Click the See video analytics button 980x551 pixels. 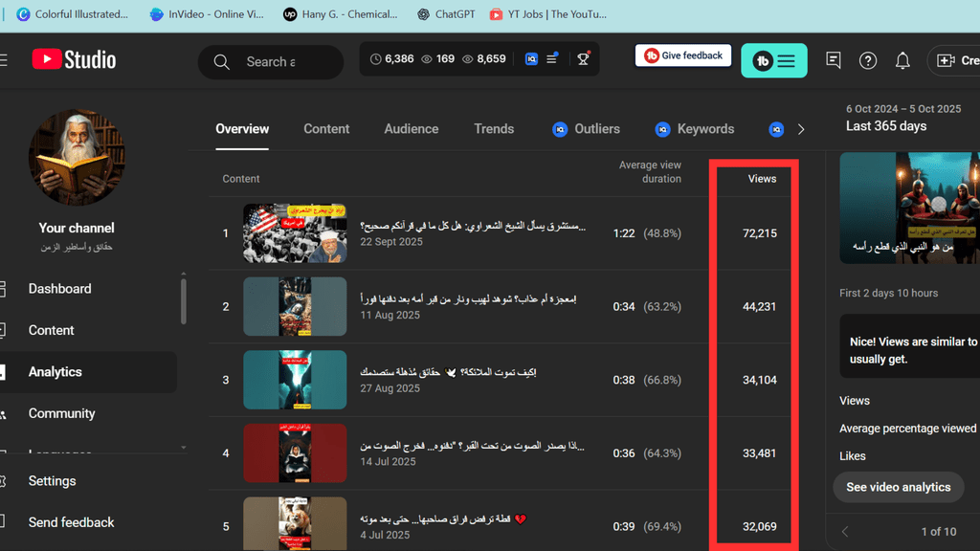(x=898, y=487)
